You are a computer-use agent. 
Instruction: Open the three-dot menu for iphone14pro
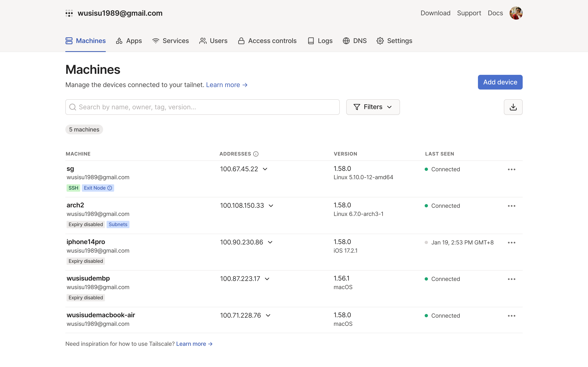[511, 243]
